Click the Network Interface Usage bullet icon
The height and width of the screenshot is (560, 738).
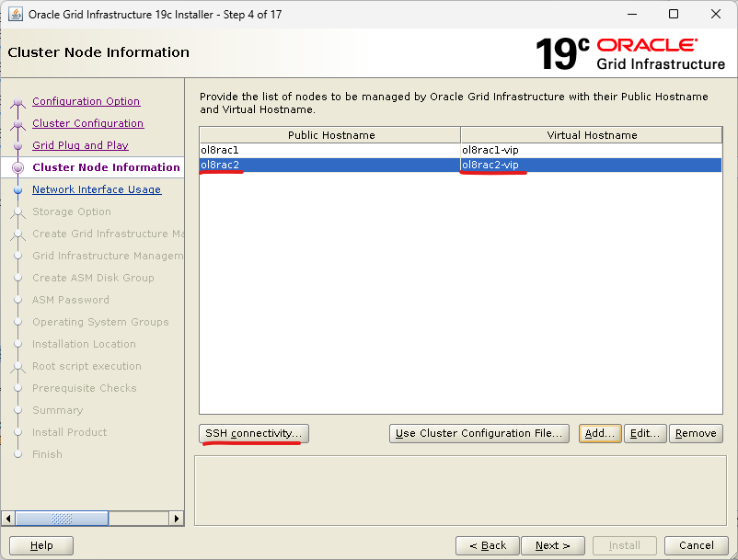(17, 190)
